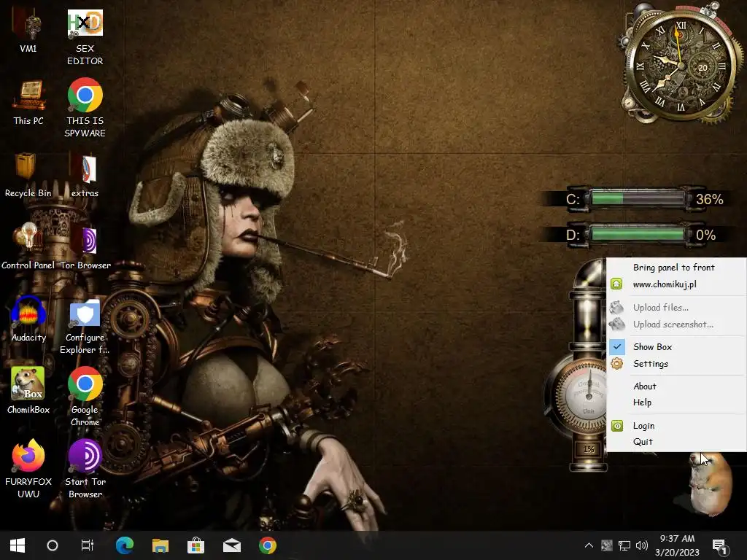Select Quit from the context menu
Image resolution: width=747 pixels, height=560 pixels.
[676, 442]
